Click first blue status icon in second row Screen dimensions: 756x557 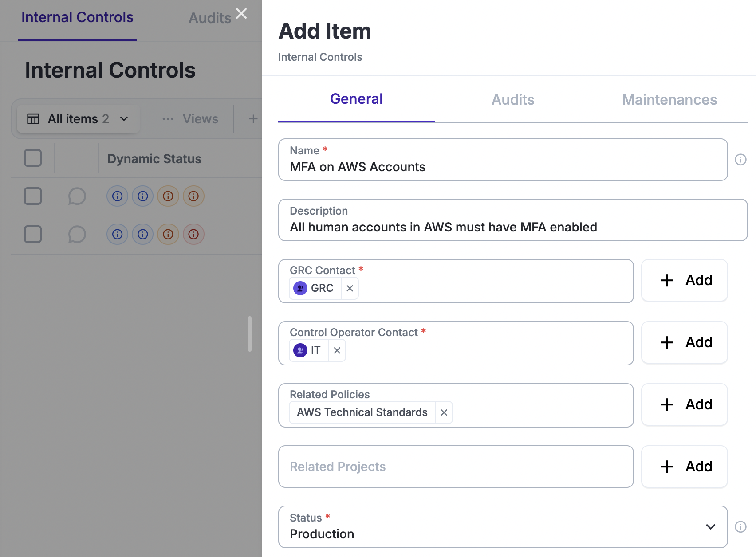pyautogui.click(x=117, y=234)
